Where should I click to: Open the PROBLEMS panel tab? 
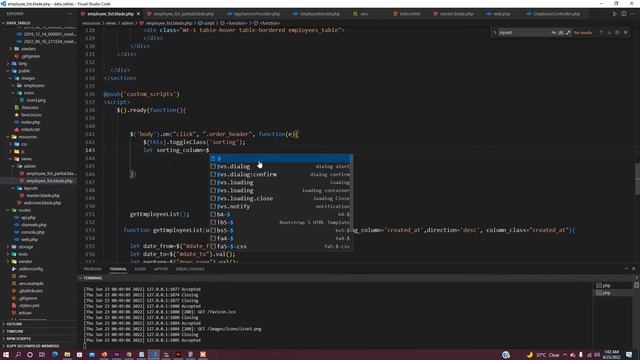[93, 269]
